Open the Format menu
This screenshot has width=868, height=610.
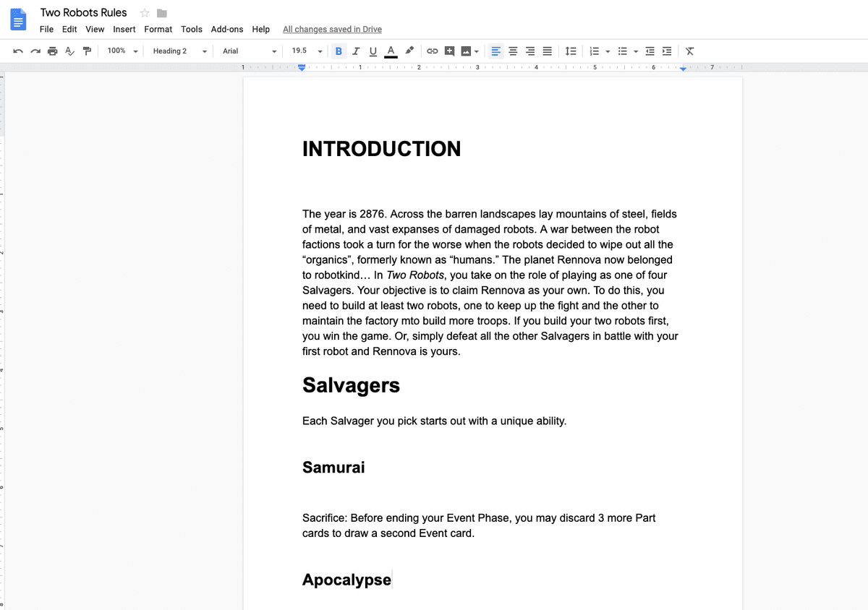(x=158, y=30)
